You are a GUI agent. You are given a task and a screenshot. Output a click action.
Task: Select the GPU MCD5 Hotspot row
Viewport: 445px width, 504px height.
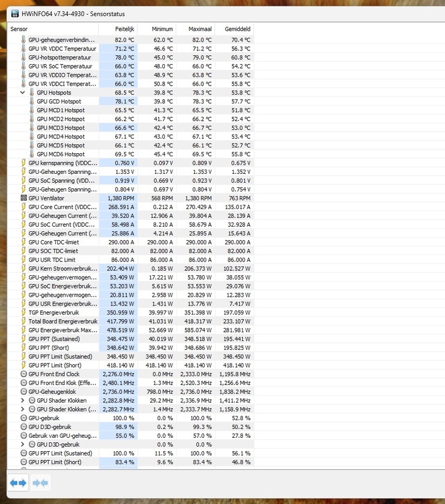tap(130, 146)
